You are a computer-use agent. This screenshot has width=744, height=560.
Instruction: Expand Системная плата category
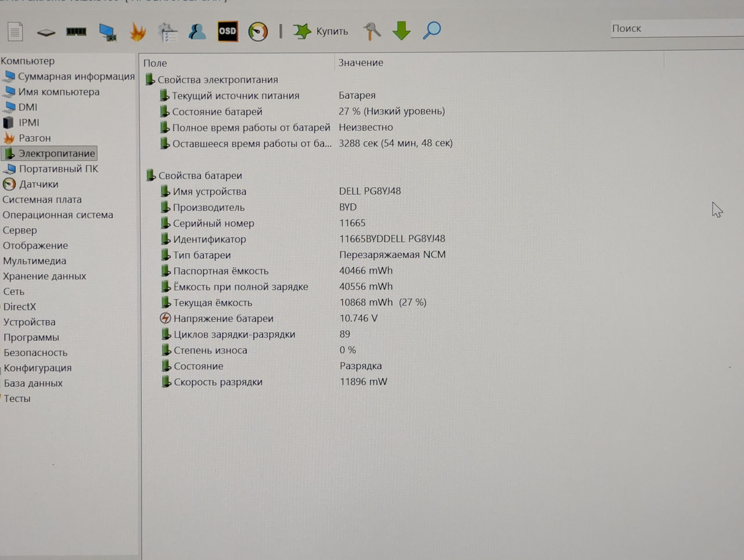pyautogui.click(x=42, y=199)
